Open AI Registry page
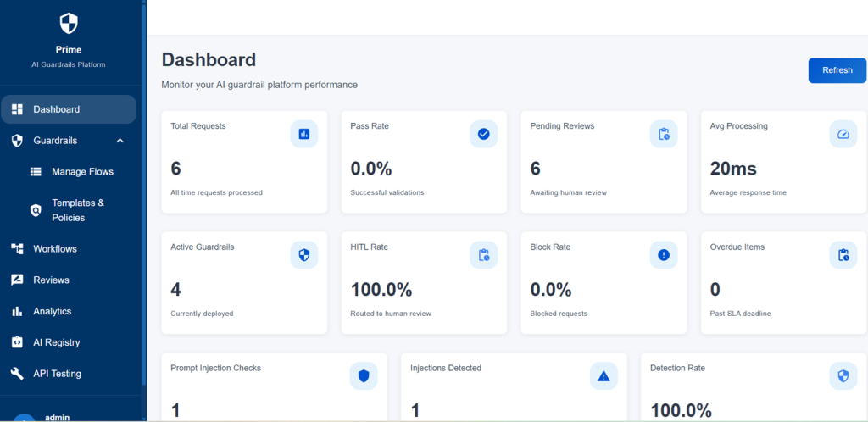The height and width of the screenshot is (422, 868). pyautogui.click(x=56, y=342)
